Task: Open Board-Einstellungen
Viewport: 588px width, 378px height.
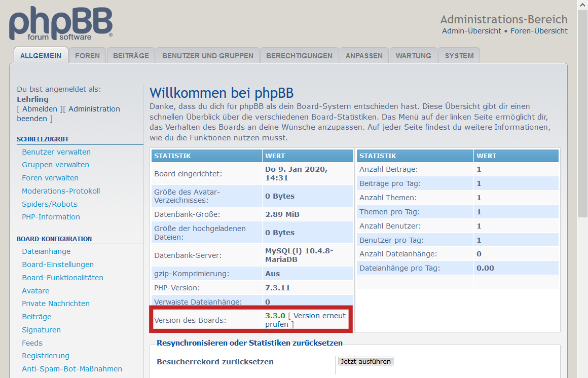Action: click(58, 264)
